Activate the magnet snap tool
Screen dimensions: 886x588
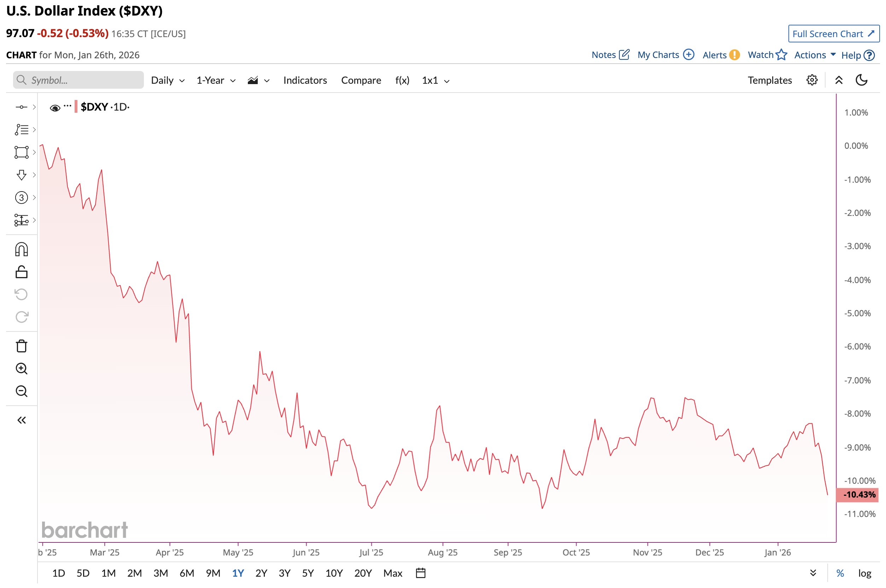[x=21, y=249]
